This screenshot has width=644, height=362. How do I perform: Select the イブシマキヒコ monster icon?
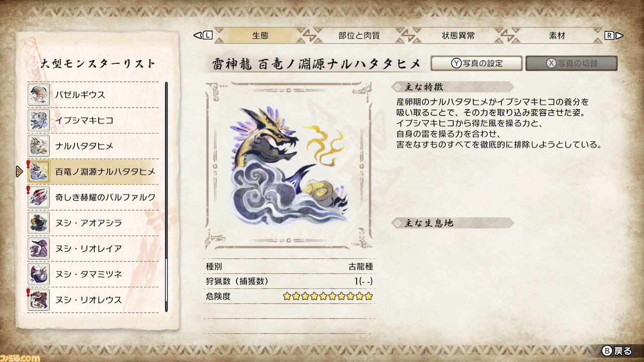coord(38,120)
